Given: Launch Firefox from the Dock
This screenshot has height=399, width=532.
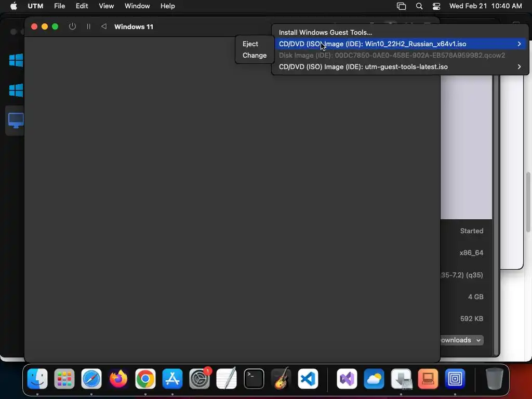Looking at the screenshot, I should 118,379.
